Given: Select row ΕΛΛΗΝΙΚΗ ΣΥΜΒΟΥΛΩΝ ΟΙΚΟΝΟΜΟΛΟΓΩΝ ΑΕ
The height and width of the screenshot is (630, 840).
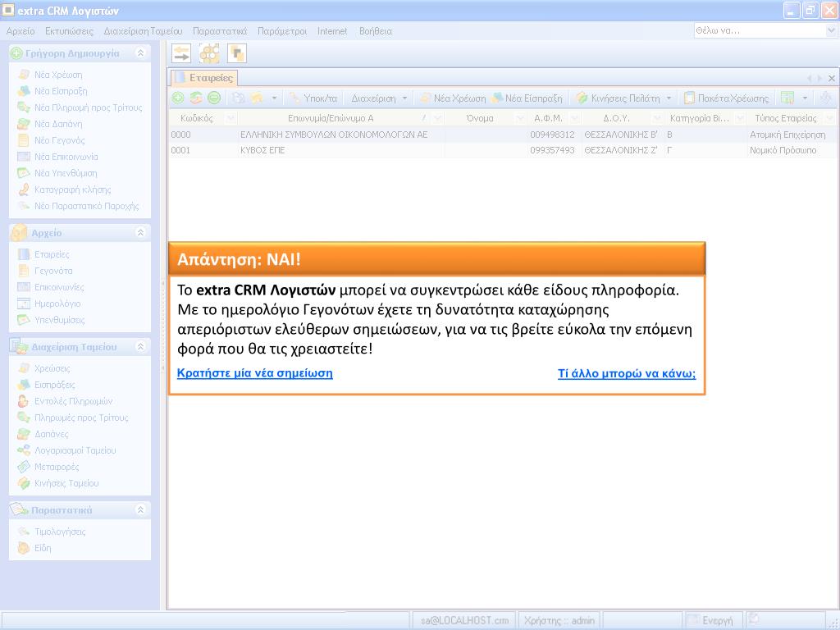Looking at the screenshot, I should click(502, 135).
